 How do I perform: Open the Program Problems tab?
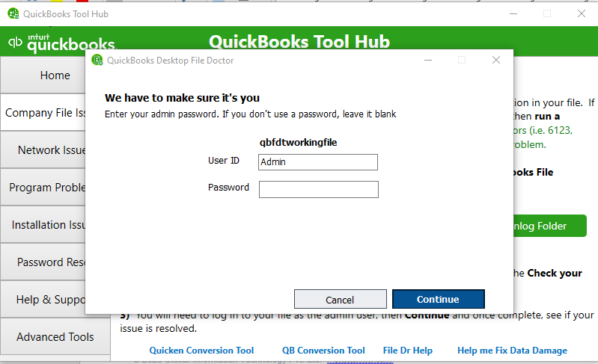coord(43,188)
